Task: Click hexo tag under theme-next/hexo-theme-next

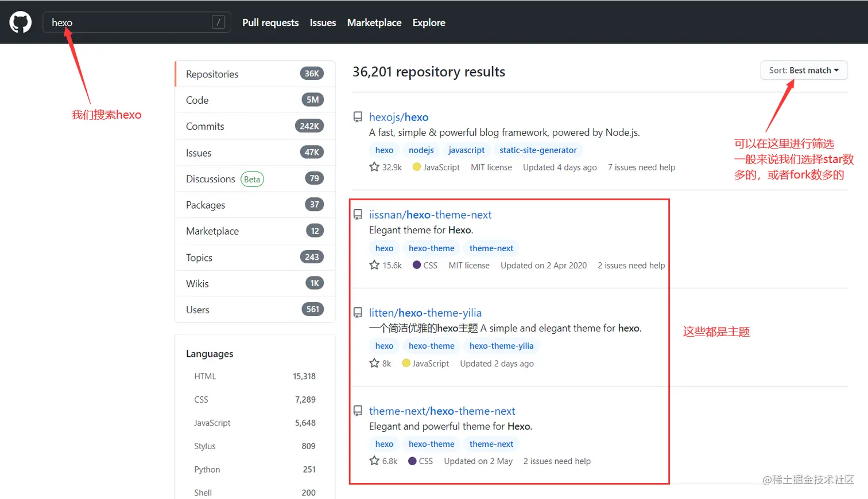Action: click(x=384, y=444)
